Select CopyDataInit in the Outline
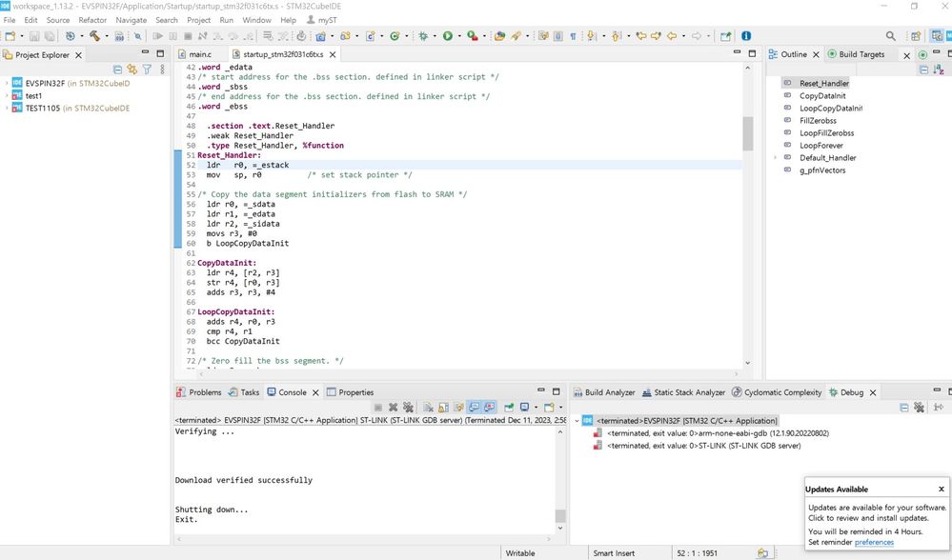Screen dimensions: 952x560 [x=822, y=96]
